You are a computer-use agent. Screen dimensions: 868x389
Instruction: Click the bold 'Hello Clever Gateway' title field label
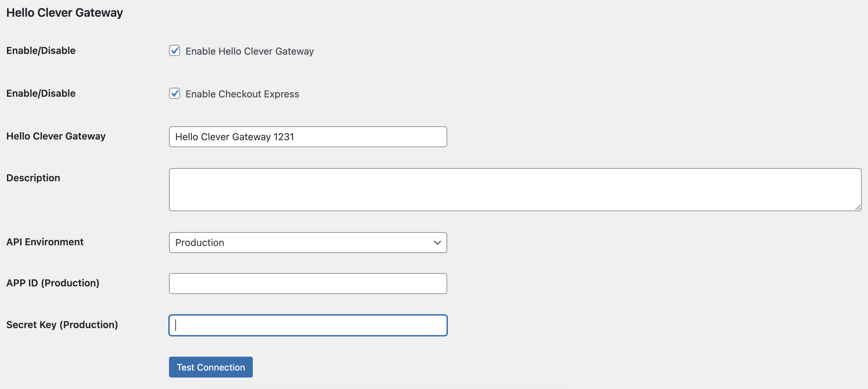[56, 136]
